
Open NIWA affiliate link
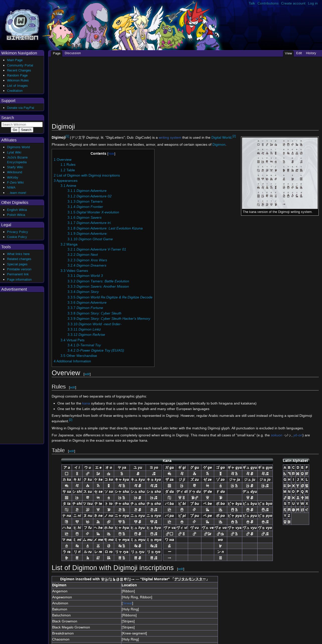click(x=11, y=188)
